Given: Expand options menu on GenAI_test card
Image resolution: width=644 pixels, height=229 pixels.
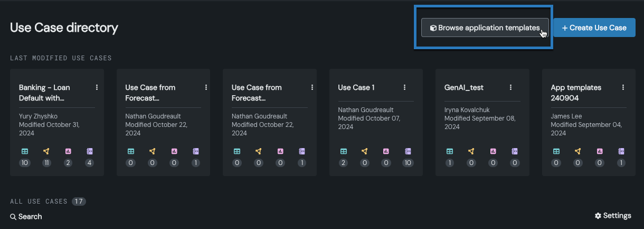Looking at the screenshot, I should (x=511, y=87).
